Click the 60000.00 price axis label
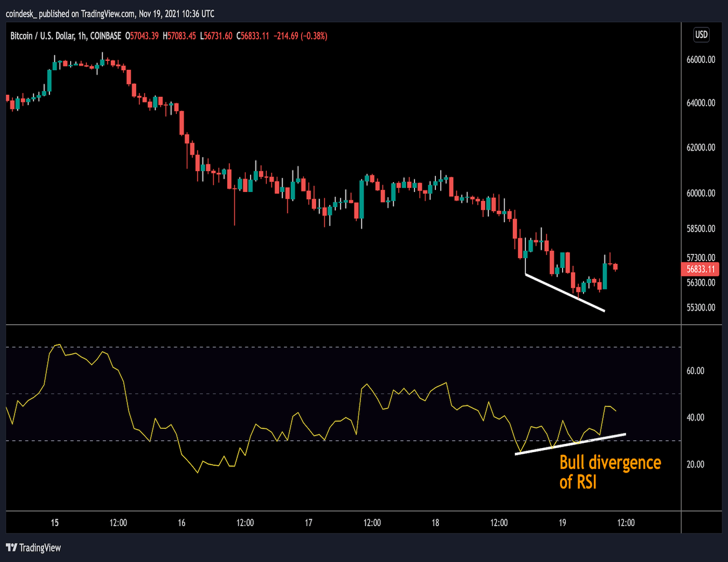728x562 pixels. coord(700,193)
